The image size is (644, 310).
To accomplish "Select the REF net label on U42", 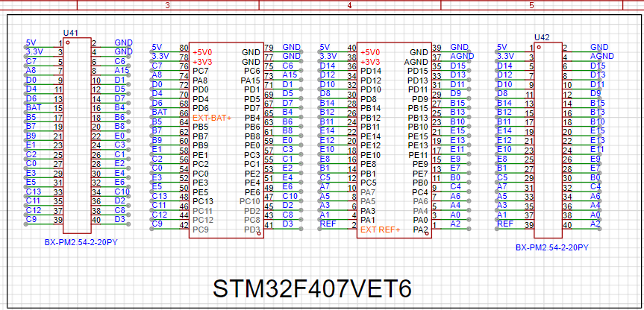I will [x=504, y=224].
